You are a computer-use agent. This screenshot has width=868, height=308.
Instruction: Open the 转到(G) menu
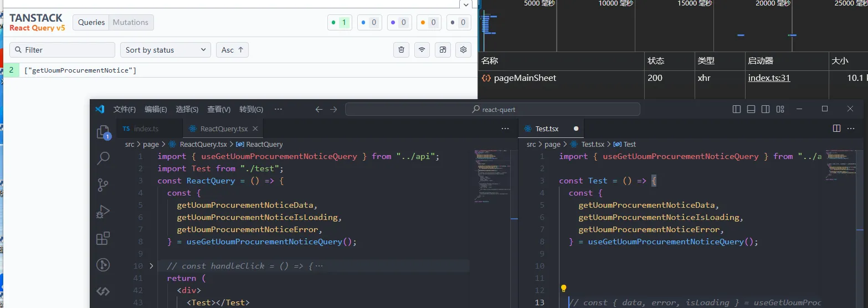tap(251, 109)
